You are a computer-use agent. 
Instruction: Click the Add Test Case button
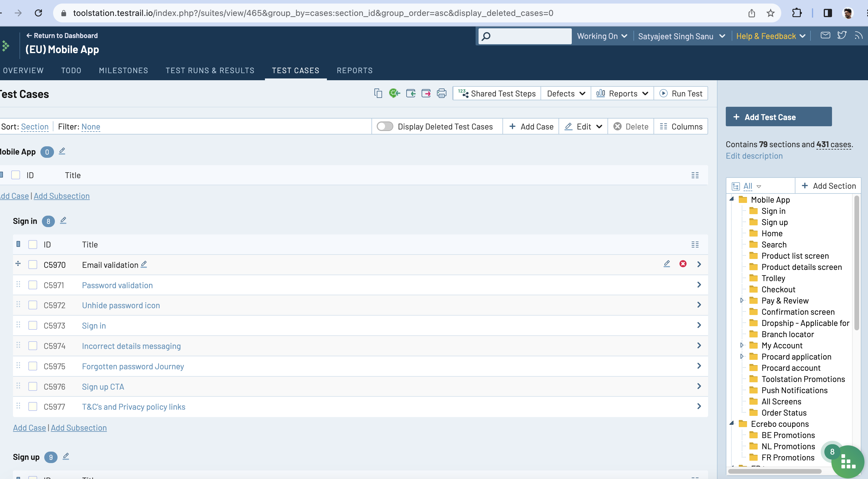click(x=778, y=117)
